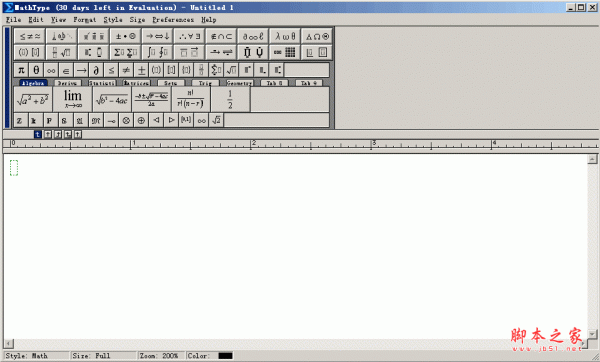Image resolution: width=600 pixels, height=362 pixels.
Task: Switch to the Algebra tab
Action: [x=33, y=83]
